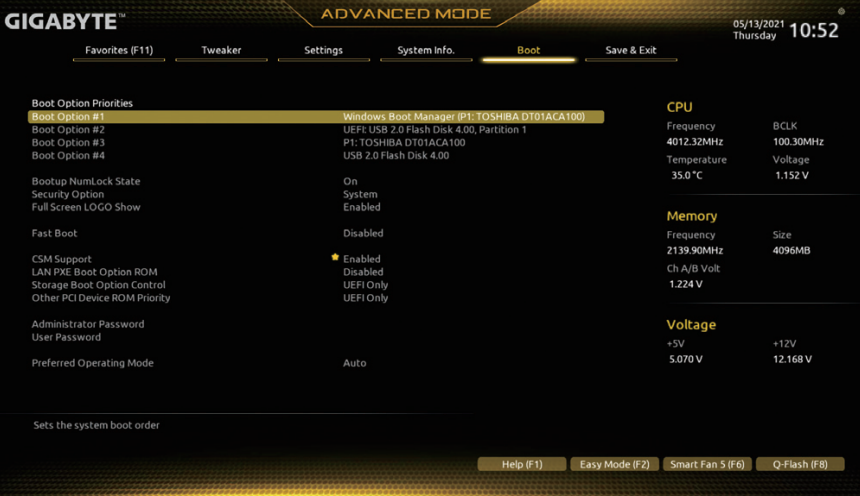The height and width of the screenshot is (496, 860).
Task: Open the Save & Exit tab
Action: coord(631,50)
